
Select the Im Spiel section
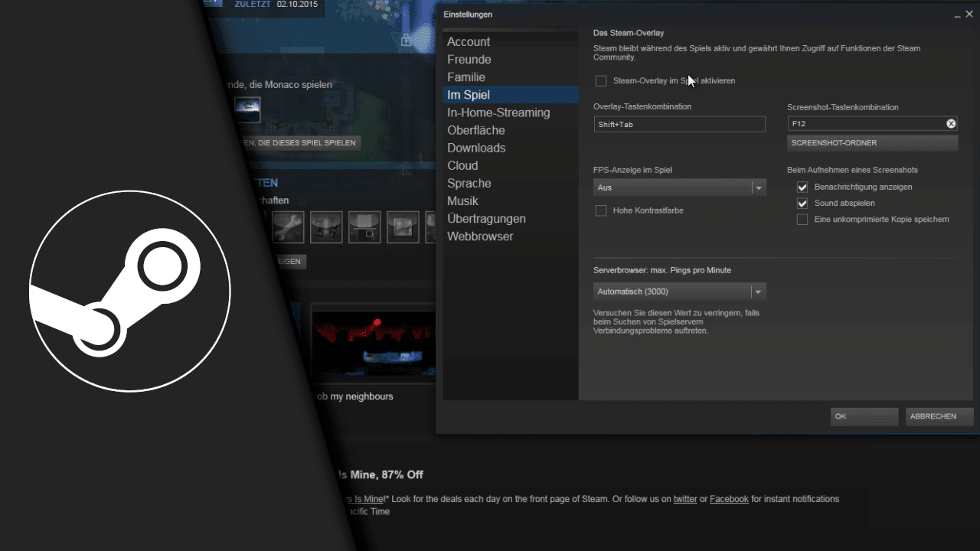click(x=511, y=95)
